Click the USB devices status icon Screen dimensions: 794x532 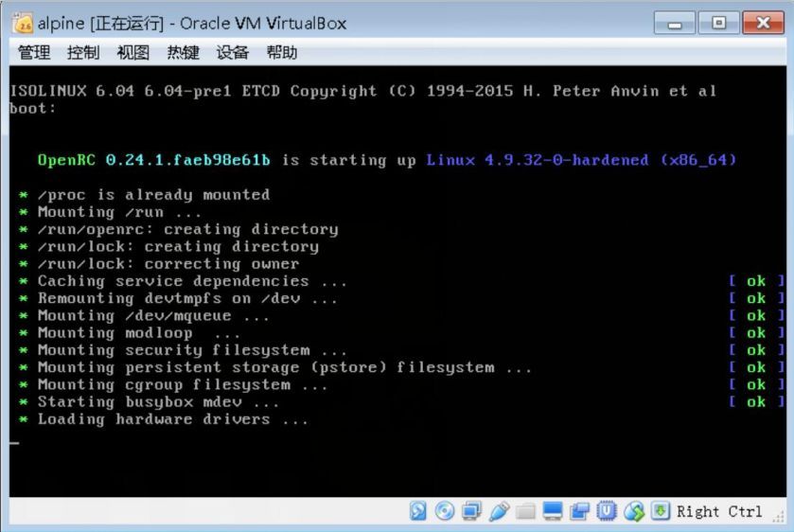click(499, 511)
